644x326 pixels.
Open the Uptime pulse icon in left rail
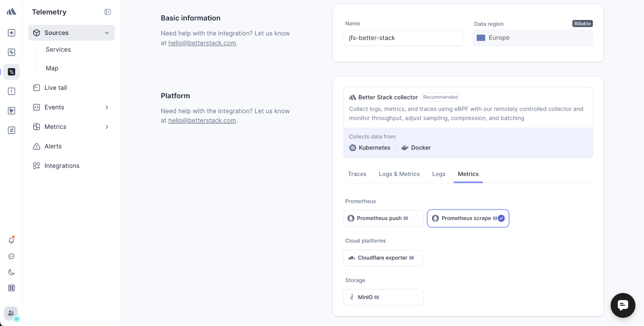[x=11, y=52]
